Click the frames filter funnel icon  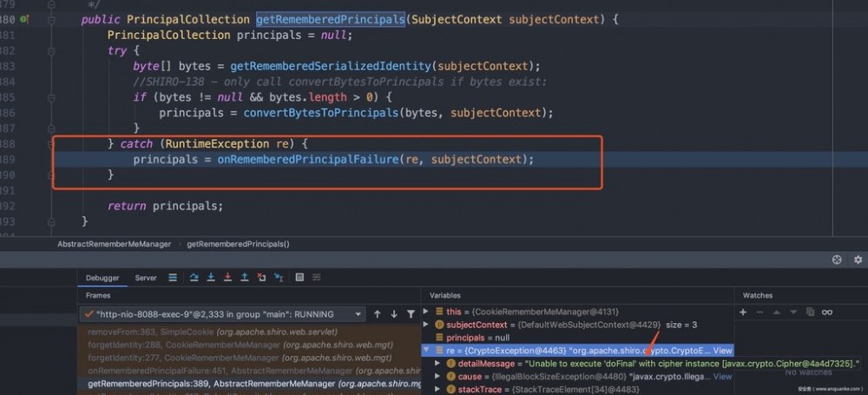[x=411, y=314]
